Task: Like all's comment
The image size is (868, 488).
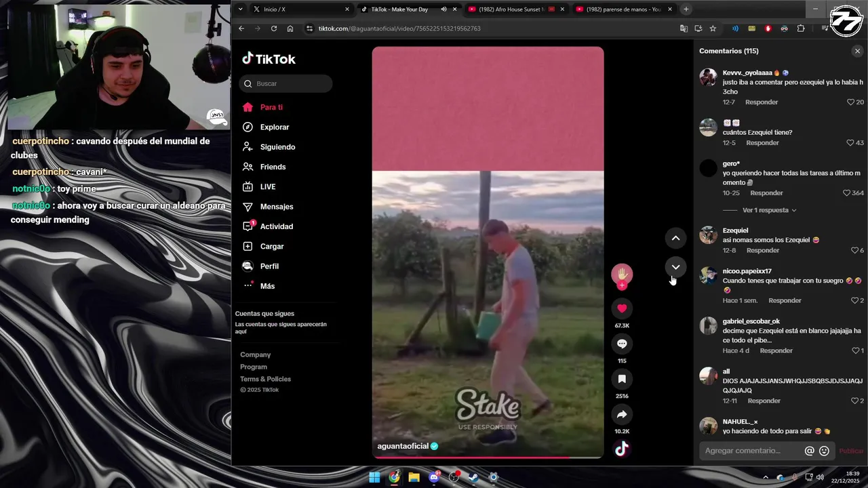Action: pos(855,401)
